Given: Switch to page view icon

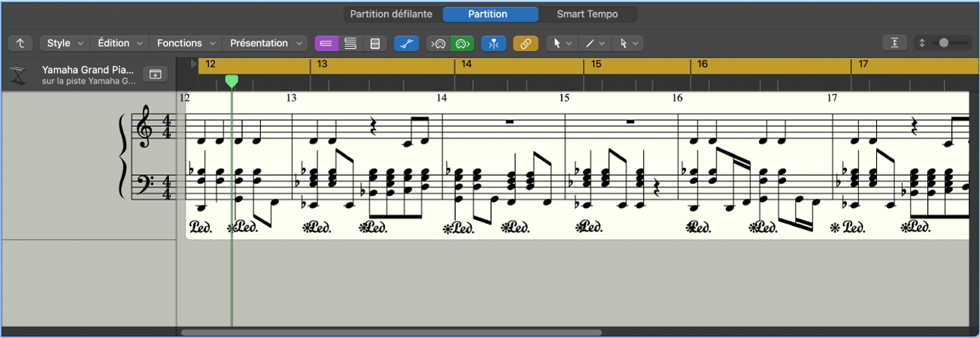Looking at the screenshot, I should [x=375, y=44].
